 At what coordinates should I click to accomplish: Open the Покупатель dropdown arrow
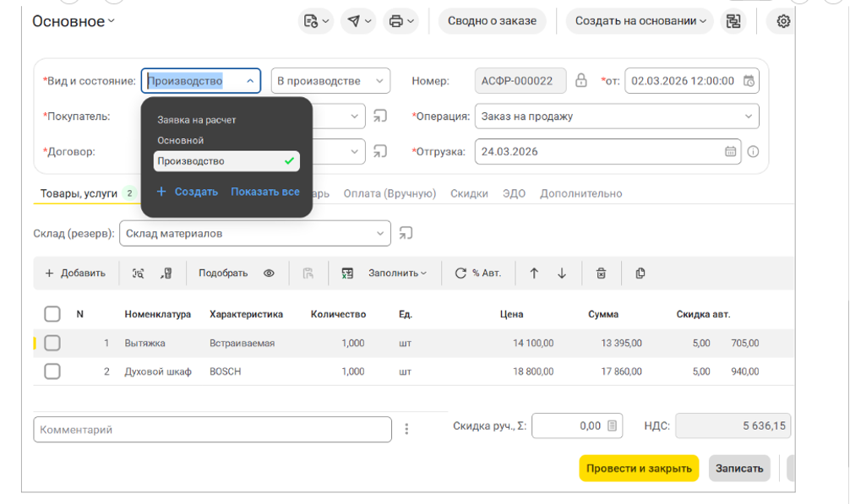pyautogui.click(x=354, y=117)
